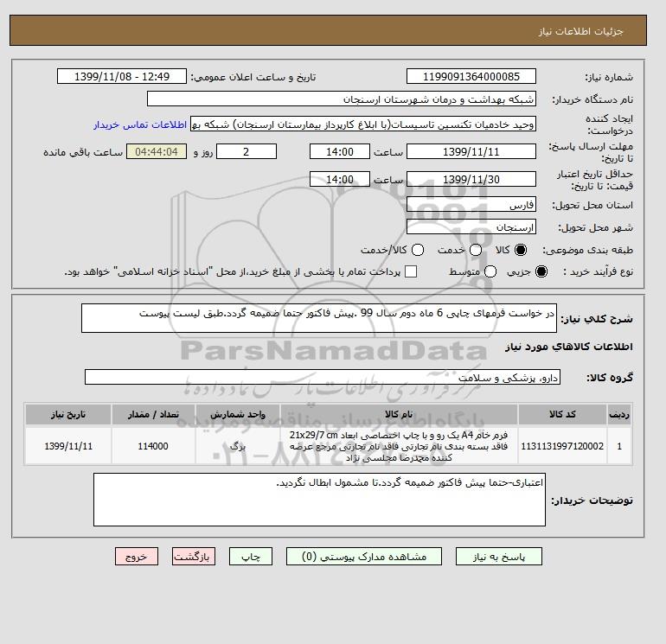Toggle the اسناد خزانه اسلامی payment checkbox
The height and width of the screenshot is (644, 666).
411,271
